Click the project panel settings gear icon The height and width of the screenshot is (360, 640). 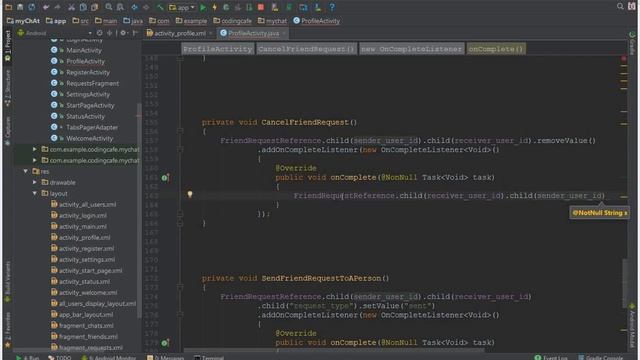click(x=123, y=33)
